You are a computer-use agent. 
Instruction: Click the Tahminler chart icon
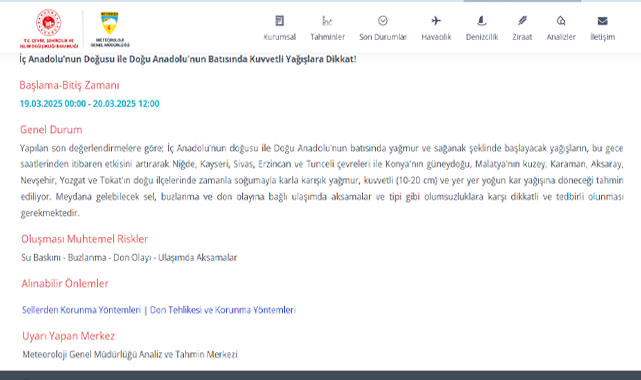(327, 20)
